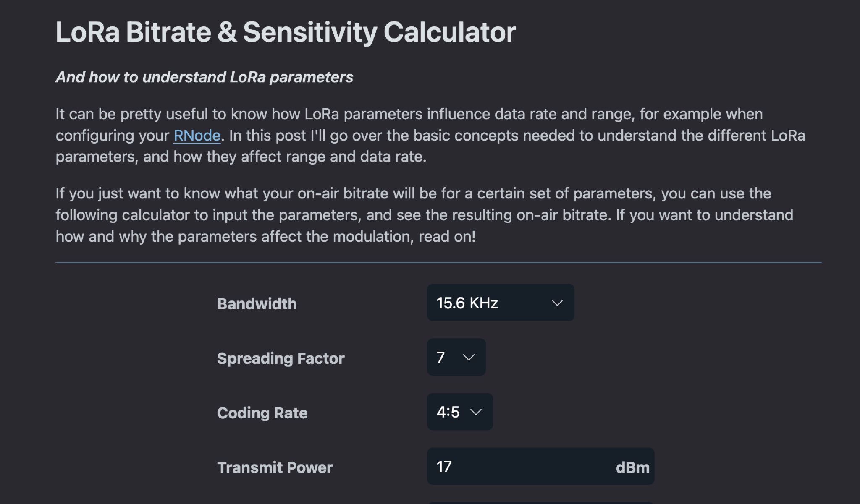Viewport: 860px width, 504px height.
Task: Click the Coding Rate field label
Action: (x=262, y=413)
